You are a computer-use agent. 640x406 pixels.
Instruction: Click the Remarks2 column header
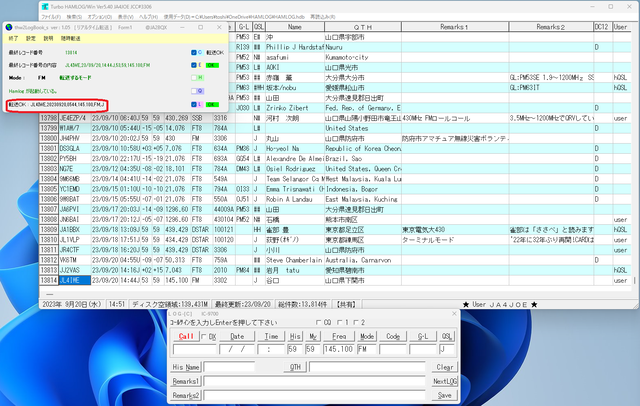[551, 27]
